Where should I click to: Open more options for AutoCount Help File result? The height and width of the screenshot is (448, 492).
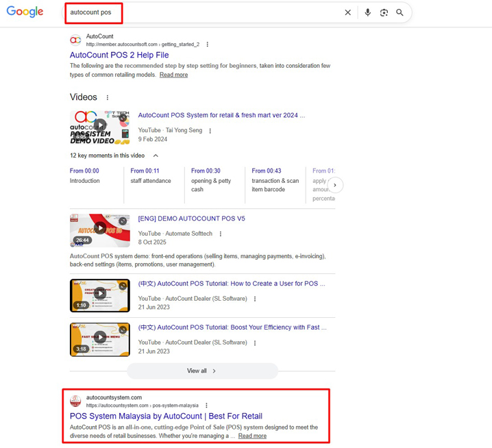click(207, 45)
